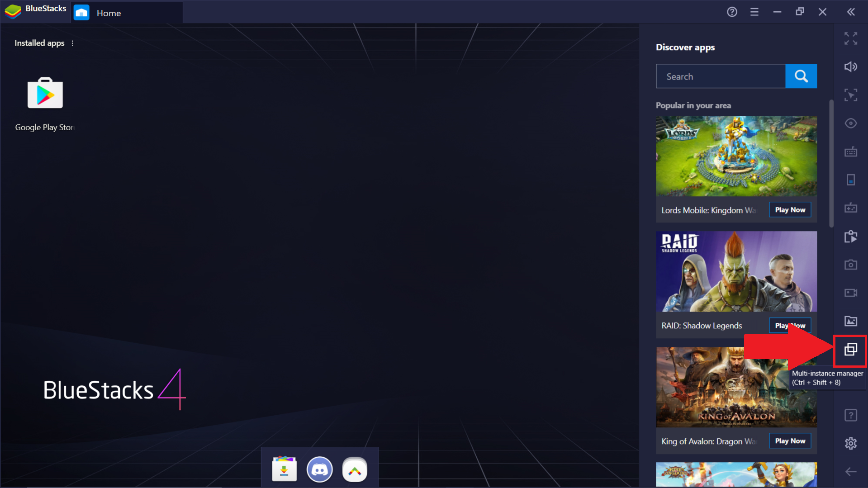Screen dimensions: 868x488
Task: Click the Installed apps heading
Action: click(x=39, y=43)
